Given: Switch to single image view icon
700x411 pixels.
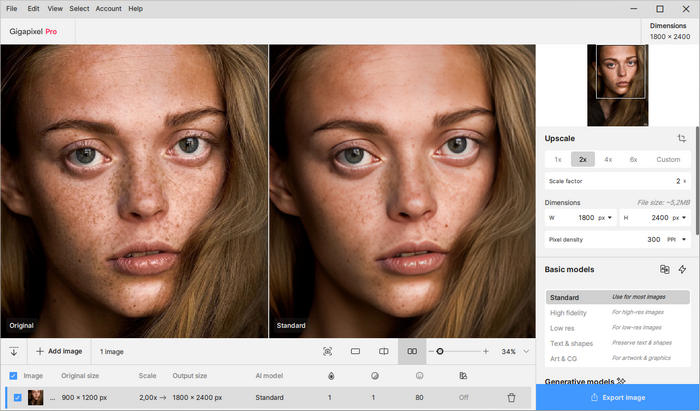Looking at the screenshot, I should 355,351.
